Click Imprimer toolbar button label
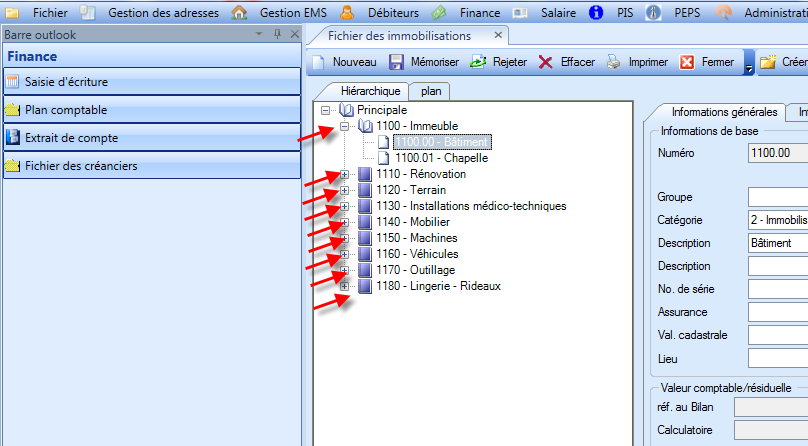 click(648, 62)
